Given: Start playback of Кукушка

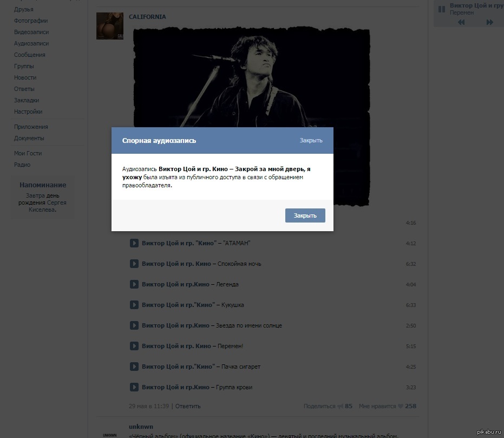Looking at the screenshot, I should [x=134, y=305].
